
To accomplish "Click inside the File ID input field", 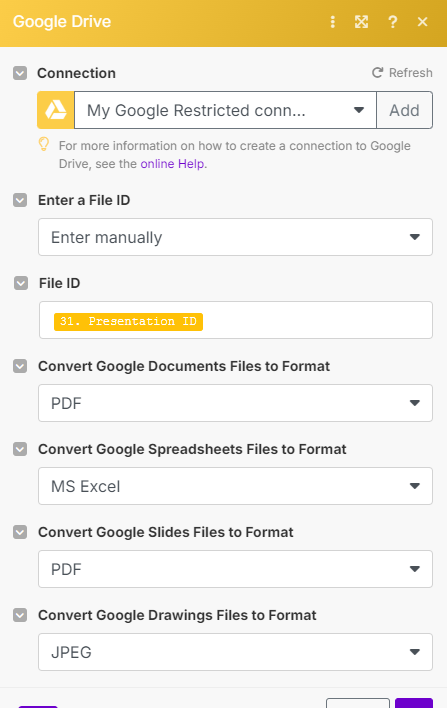I will [x=236, y=320].
